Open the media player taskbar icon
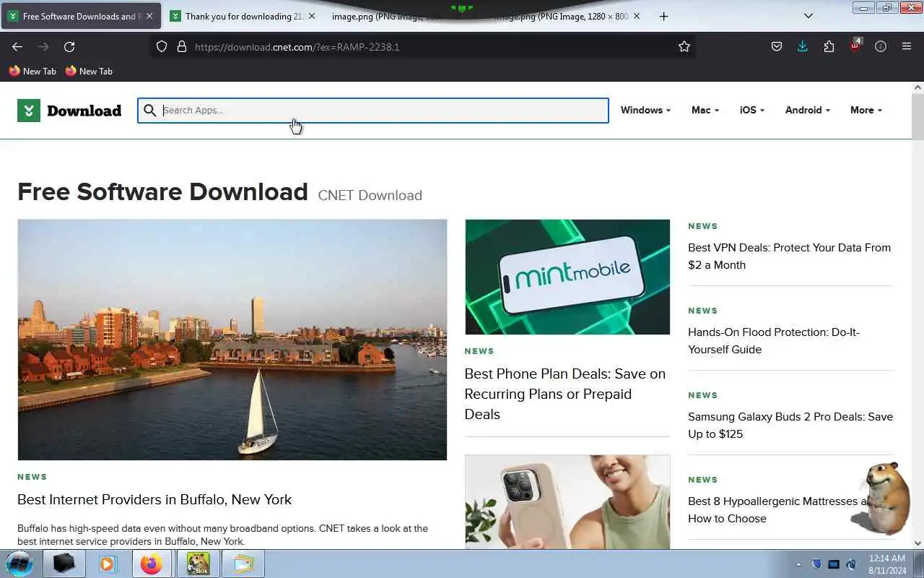924x578 pixels. (108, 564)
